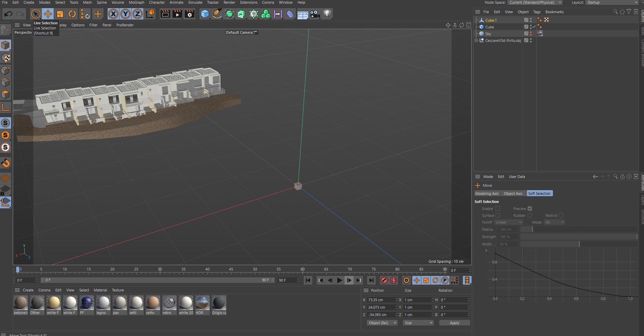Image resolution: width=644 pixels, height=336 pixels.
Task: Open the viewport Filter menu
Action: click(x=93, y=25)
